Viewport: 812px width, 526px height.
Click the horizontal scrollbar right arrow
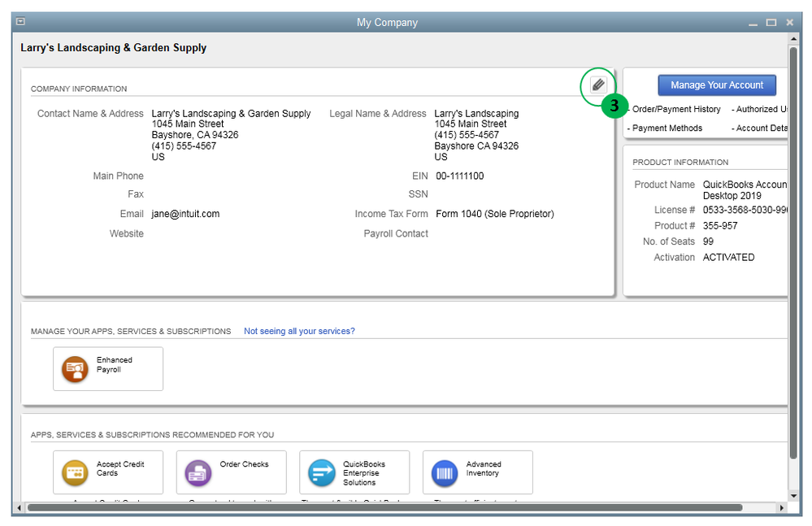782,508
